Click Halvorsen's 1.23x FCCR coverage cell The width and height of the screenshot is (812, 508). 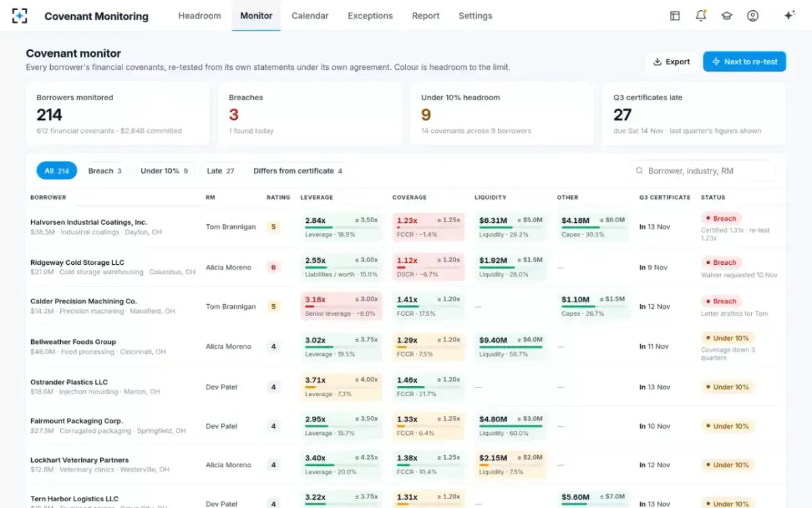(x=428, y=227)
